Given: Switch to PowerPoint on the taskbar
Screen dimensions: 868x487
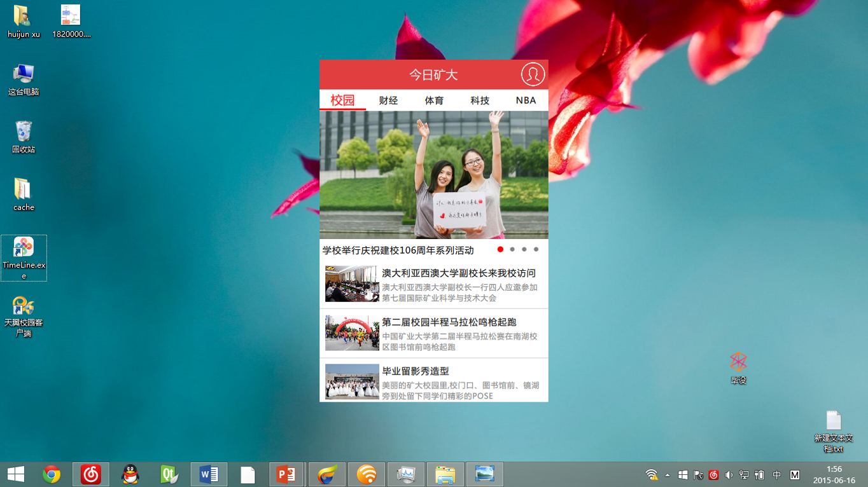Looking at the screenshot, I should [287, 474].
